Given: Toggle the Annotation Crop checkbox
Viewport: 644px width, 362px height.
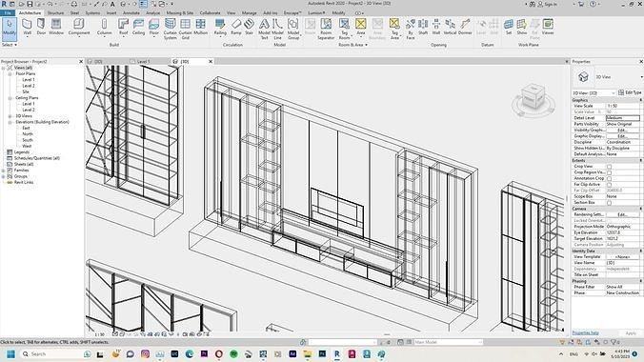Looking at the screenshot, I should pyautogui.click(x=609, y=178).
